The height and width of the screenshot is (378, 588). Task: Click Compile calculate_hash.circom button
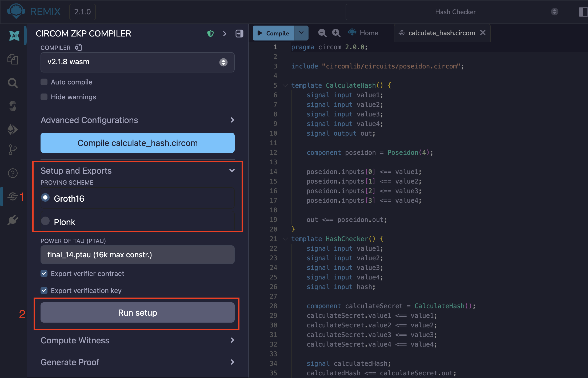click(138, 143)
